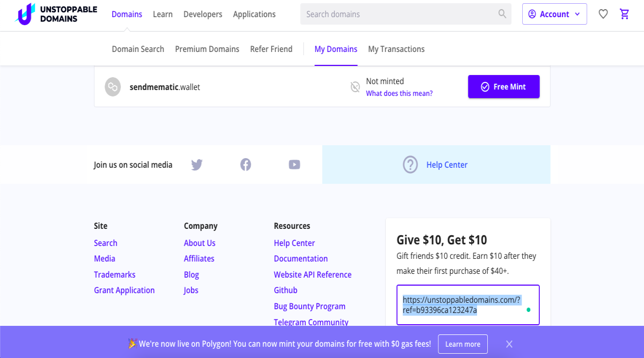Image resolution: width=644 pixels, height=358 pixels.
Task: Open the footer Media link
Action: 105,258
